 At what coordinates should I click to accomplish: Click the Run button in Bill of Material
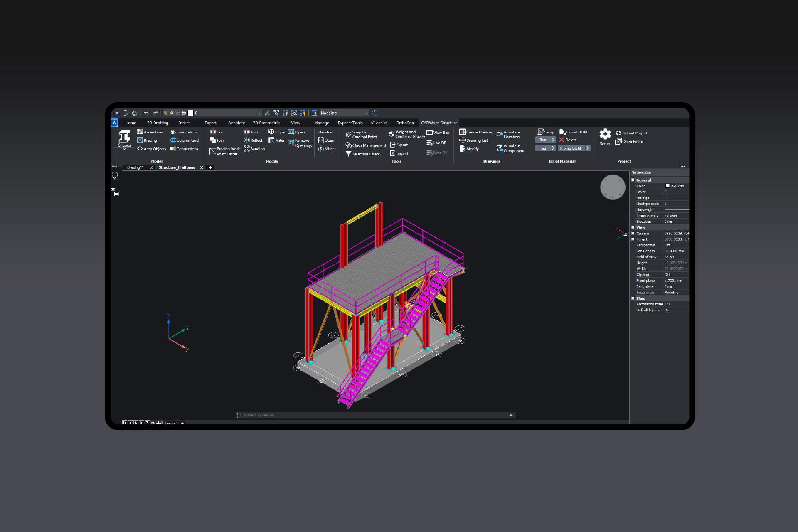(544, 140)
